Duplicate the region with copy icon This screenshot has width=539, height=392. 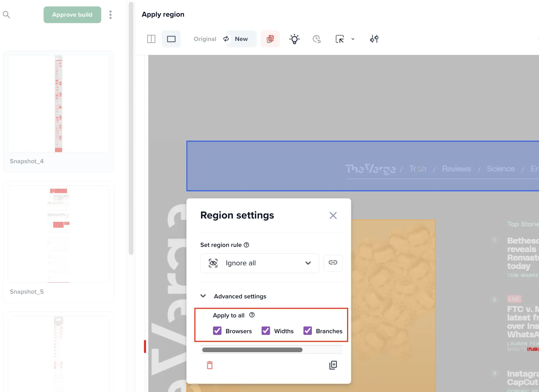(x=333, y=365)
